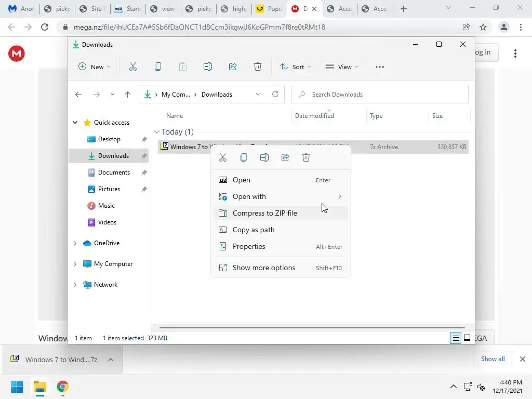The width and height of the screenshot is (532, 399).
Task: Open the MEGA page three-dot menu
Action: click(x=515, y=54)
